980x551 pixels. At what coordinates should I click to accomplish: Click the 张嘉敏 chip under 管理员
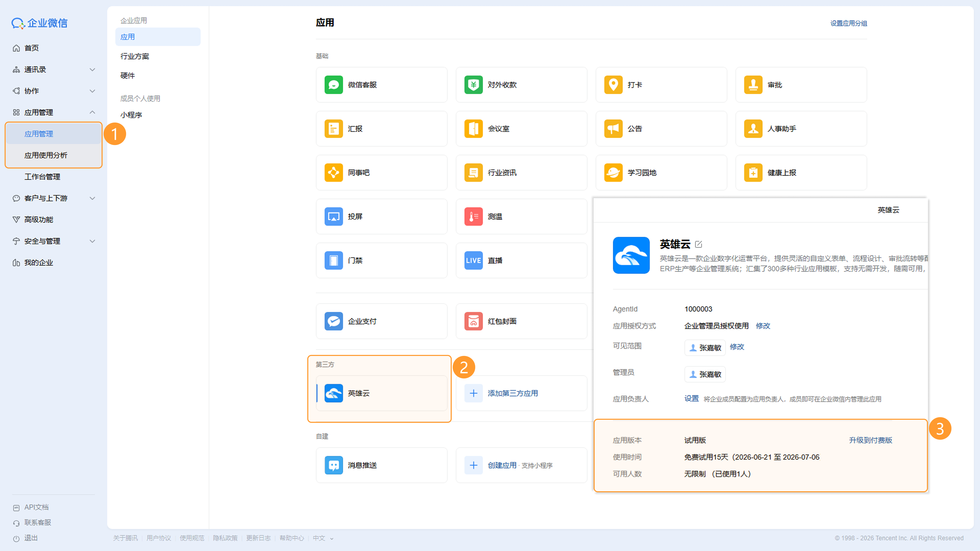point(705,374)
